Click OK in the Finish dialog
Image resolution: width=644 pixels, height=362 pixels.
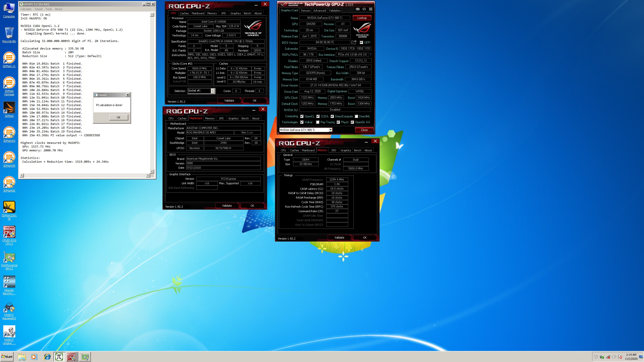[x=118, y=117]
